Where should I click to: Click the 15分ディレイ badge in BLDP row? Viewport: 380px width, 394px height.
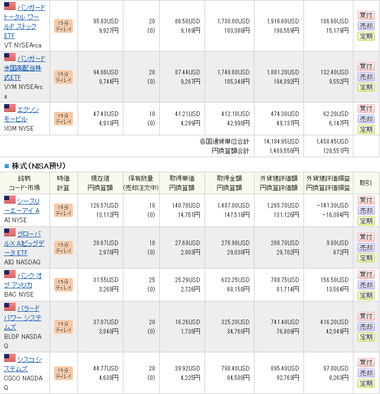pos(63,327)
